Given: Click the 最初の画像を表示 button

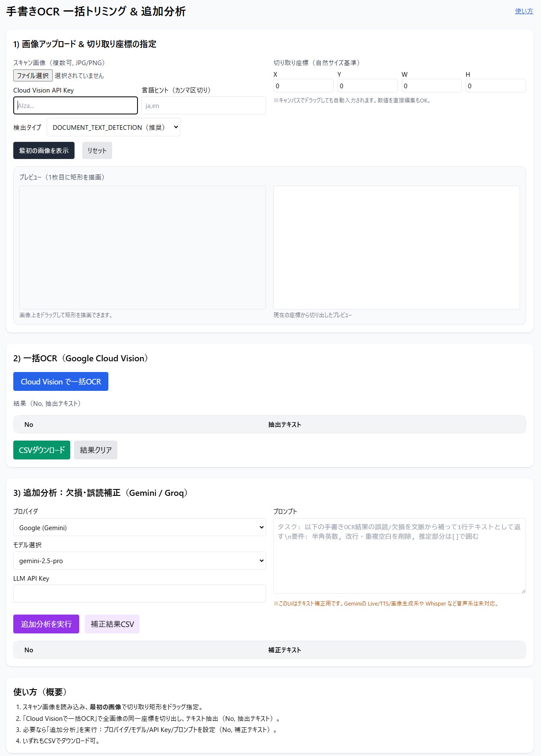Looking at the screenshot, I should tap(44, 150).
